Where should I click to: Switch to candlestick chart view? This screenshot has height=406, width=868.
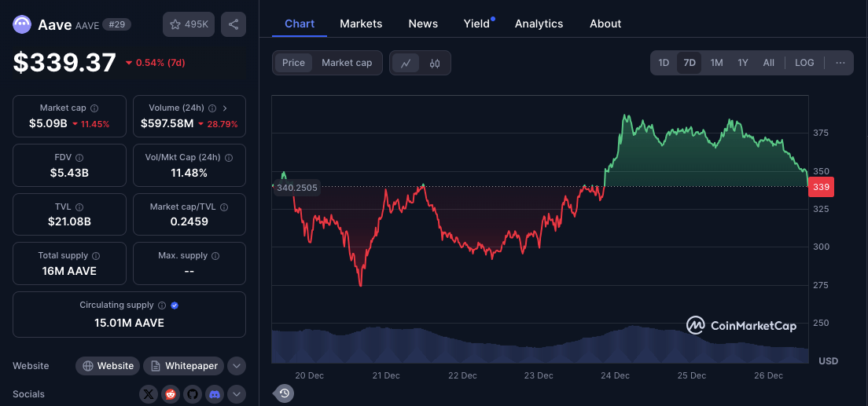click(x=435, y=63)
